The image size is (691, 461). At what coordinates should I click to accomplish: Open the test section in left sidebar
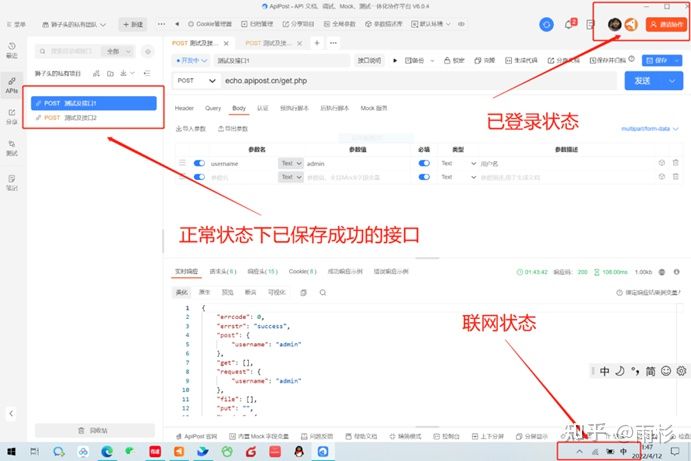tap(12, 148)
